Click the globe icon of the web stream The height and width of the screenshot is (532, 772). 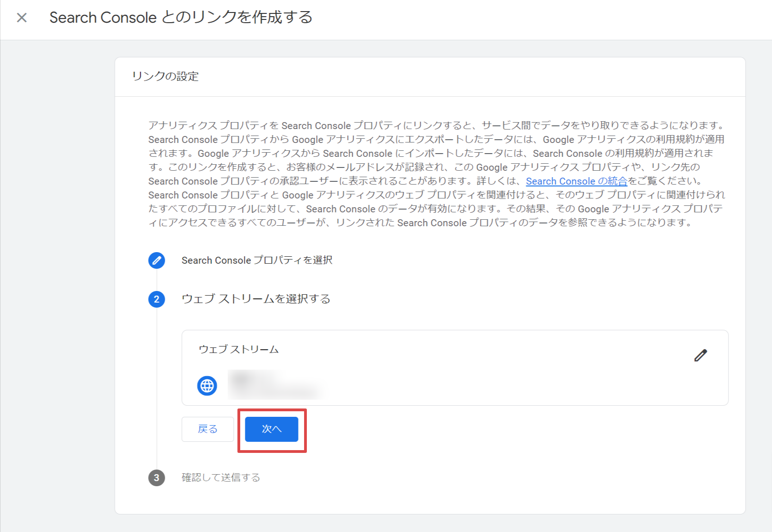tap(207, 385)
